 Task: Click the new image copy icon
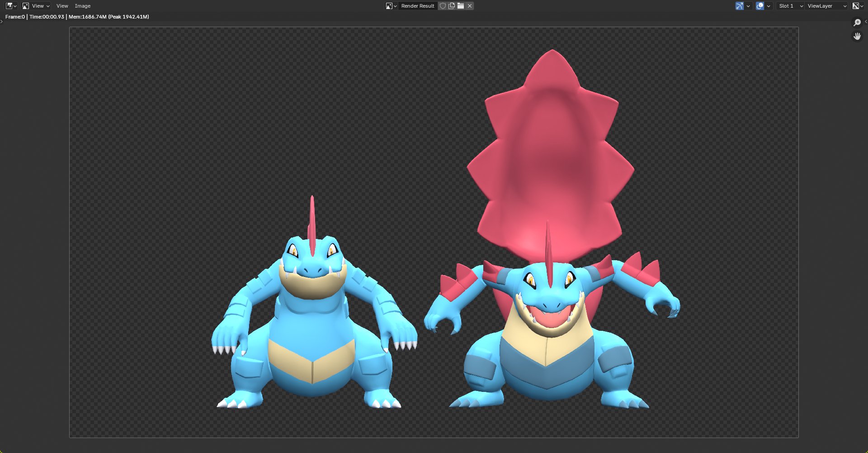(452, 6)
